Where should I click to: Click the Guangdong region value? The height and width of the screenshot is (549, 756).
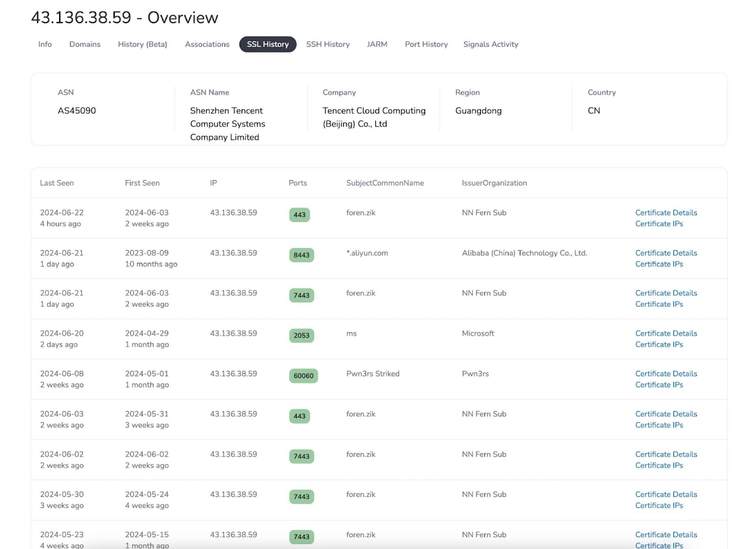click(x=478, y=111)
